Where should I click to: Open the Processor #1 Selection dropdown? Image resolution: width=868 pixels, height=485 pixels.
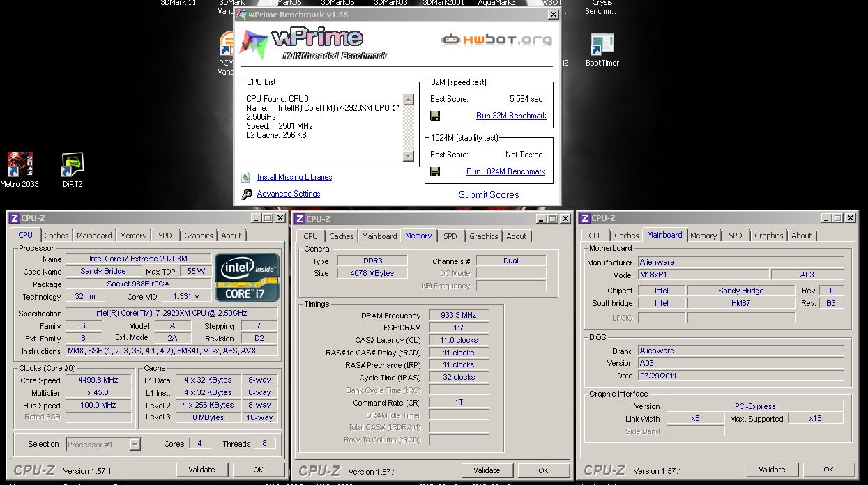tap(103, 445)
